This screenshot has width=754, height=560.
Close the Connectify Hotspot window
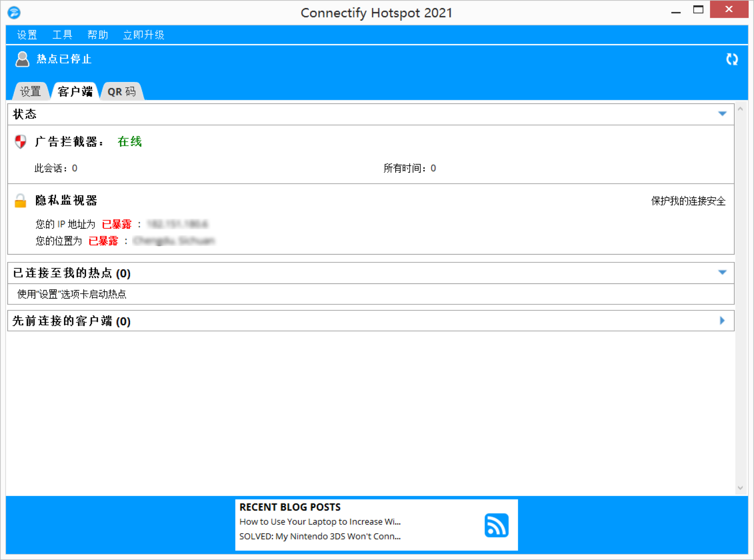(729, 9)
